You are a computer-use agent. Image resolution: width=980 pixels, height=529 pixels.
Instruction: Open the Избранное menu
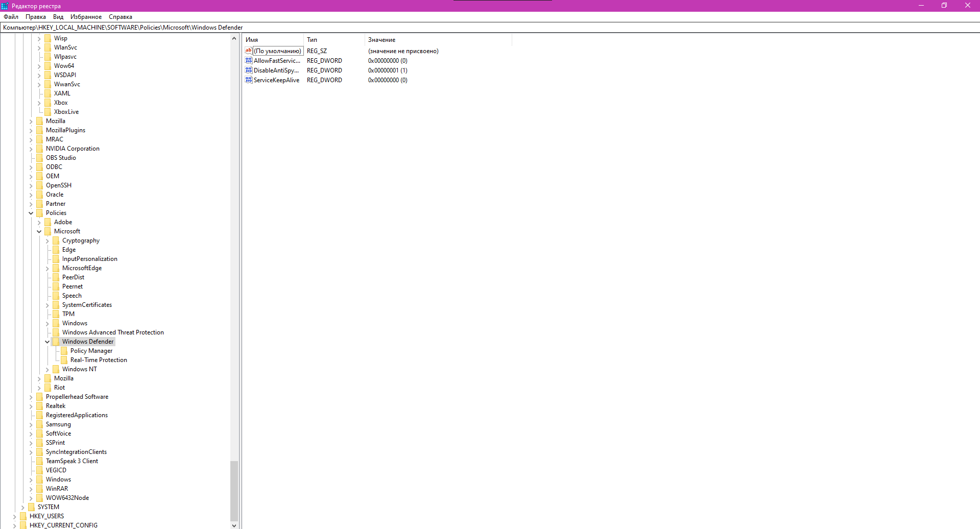(86, 17)
